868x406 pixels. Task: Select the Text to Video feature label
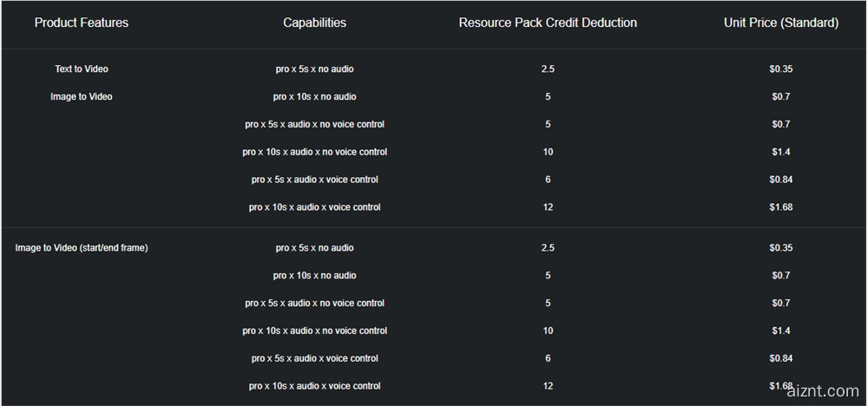82,69
